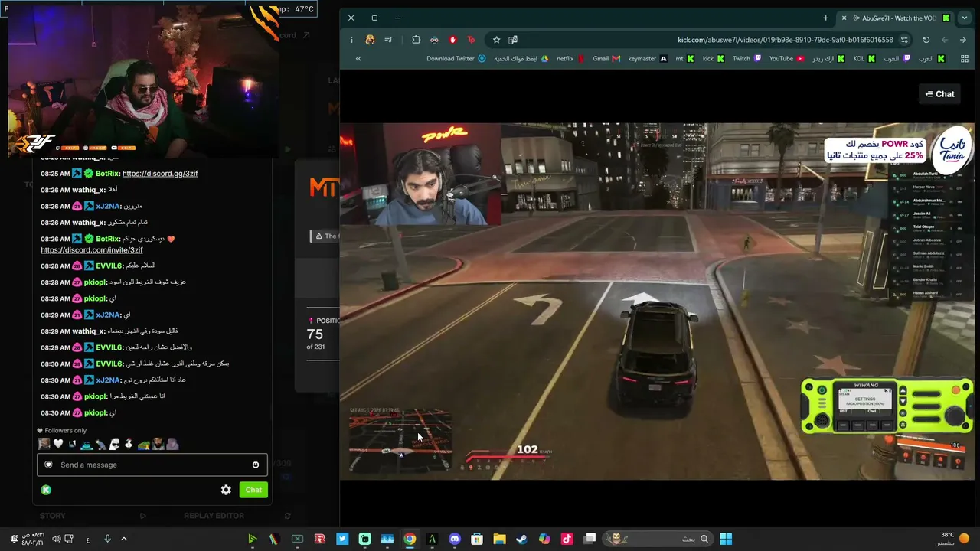The height and width of the screenshot is (551, 980).
Task: Click the Send a message input field
Action: (x=152, y=465)
